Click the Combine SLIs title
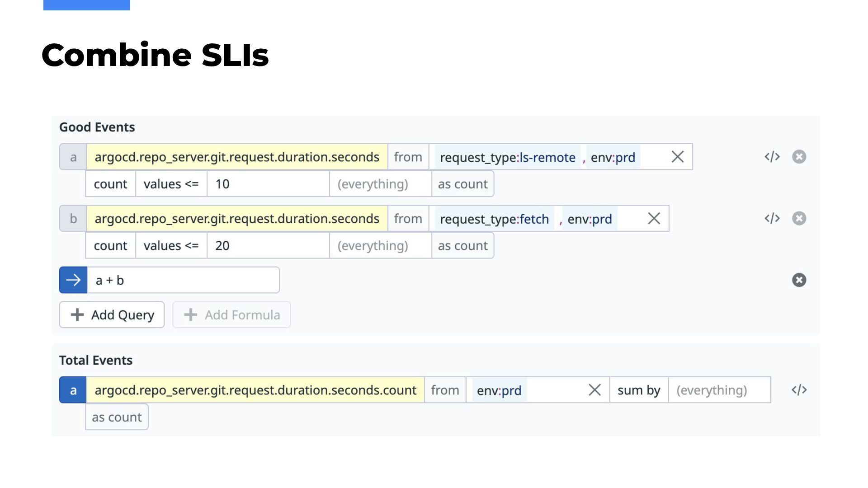Screen dimensions: 868x488 click(155, 55)
